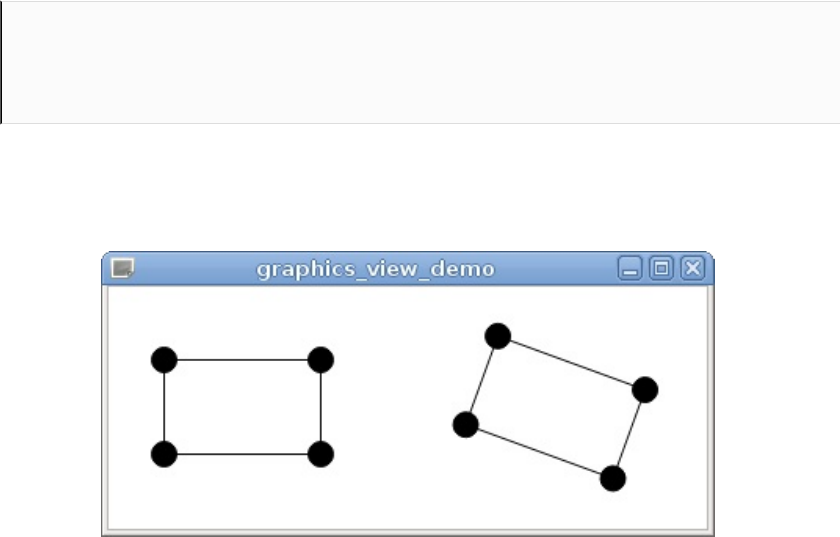Click the left edge of the upright rectangle
The image size is (840, 537).
coord(164,407)
